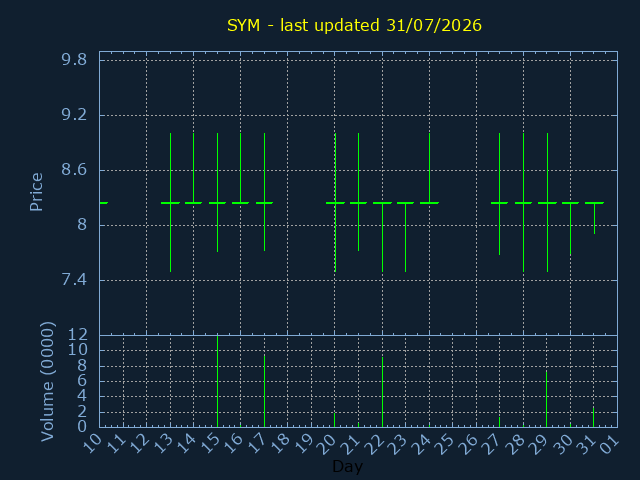Click the 12 volume axis label
The height and width of the screenshot is (480, 640).
point(78,335)
